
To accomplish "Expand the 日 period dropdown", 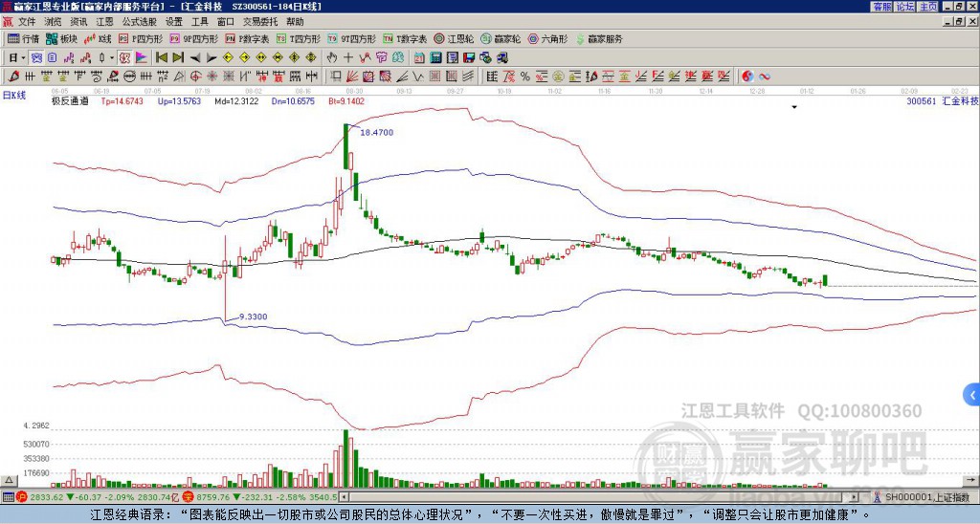I will [23, 58].
